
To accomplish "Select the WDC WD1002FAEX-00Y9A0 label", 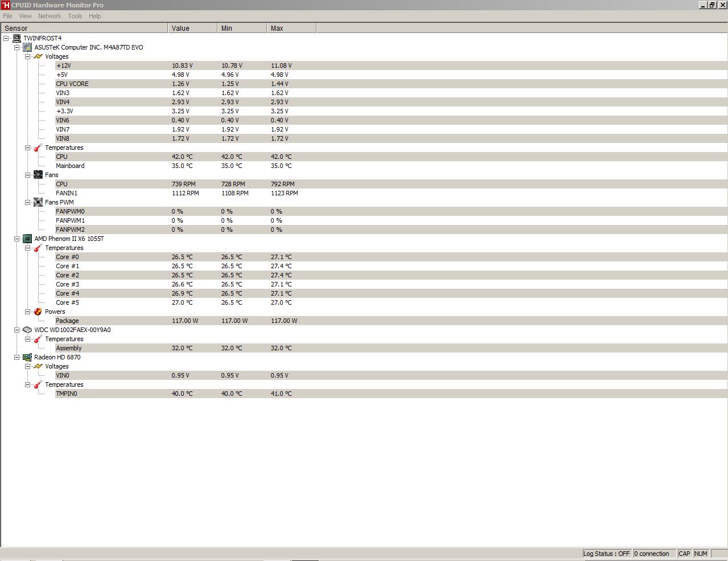I will point(72,330).
